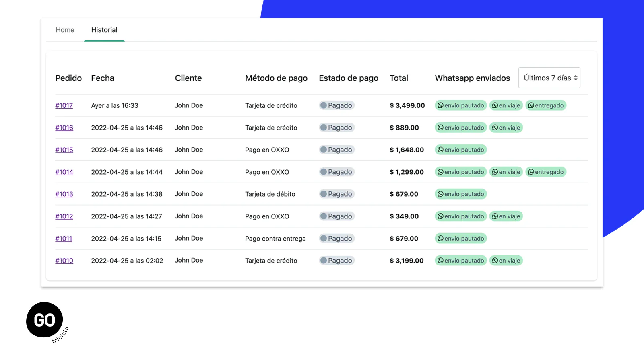Select the total $ 889.00
Image resolution: width=644 pixels, height=362 pixels.
[404, 128]
